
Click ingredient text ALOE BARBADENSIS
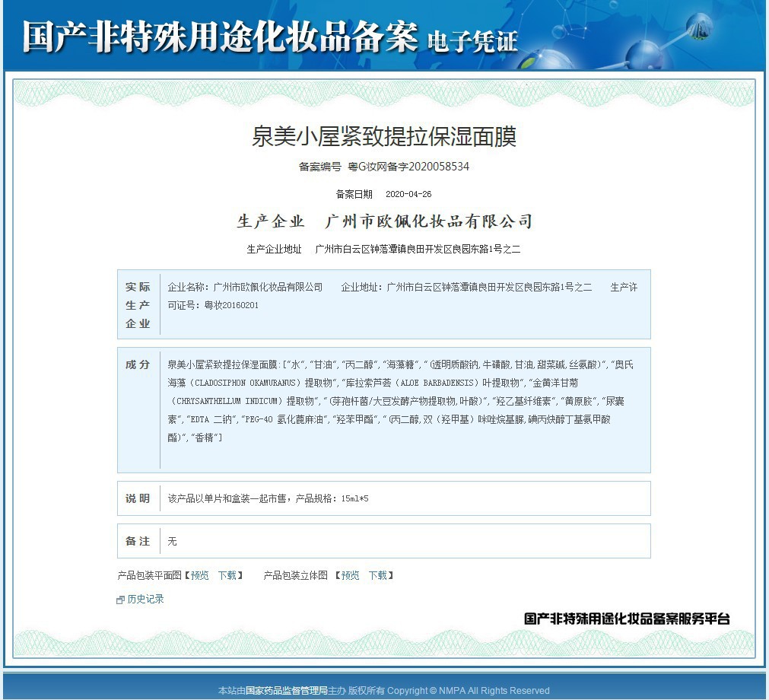pos(437,383)
